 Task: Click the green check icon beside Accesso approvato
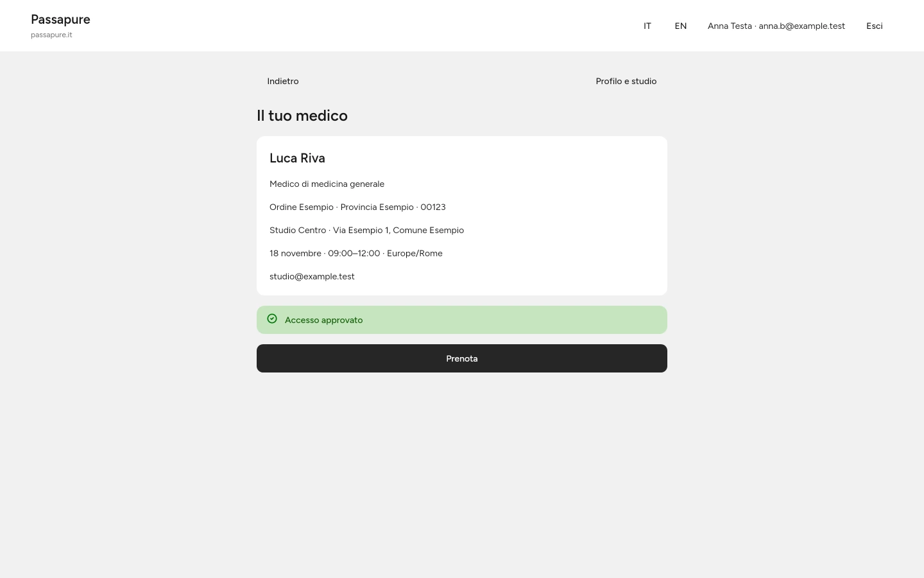tap(272, 319)
